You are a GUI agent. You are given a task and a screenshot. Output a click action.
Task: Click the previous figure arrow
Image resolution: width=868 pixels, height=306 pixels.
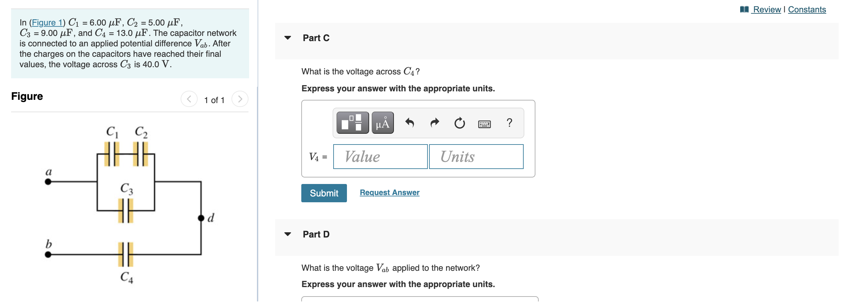tap(190, 99)
